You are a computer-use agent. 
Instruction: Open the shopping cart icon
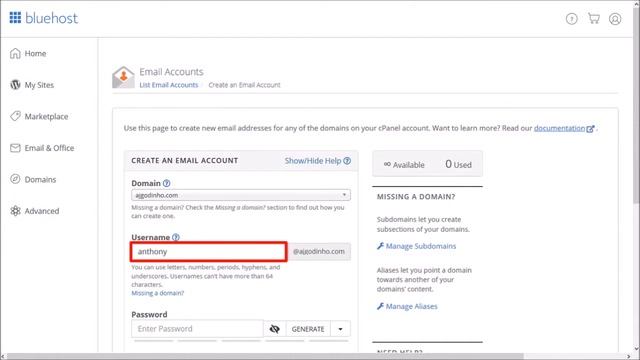click(593, 18)
